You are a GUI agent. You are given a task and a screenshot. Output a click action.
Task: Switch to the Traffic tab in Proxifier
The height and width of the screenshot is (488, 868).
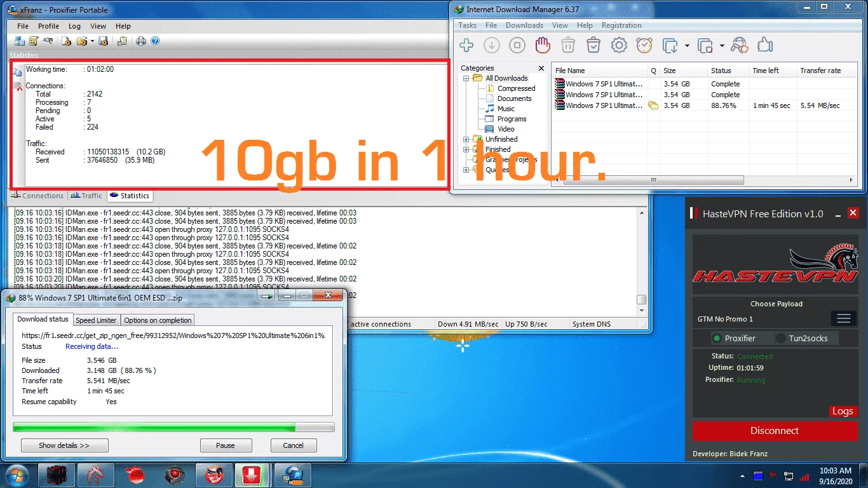(86, 196)
